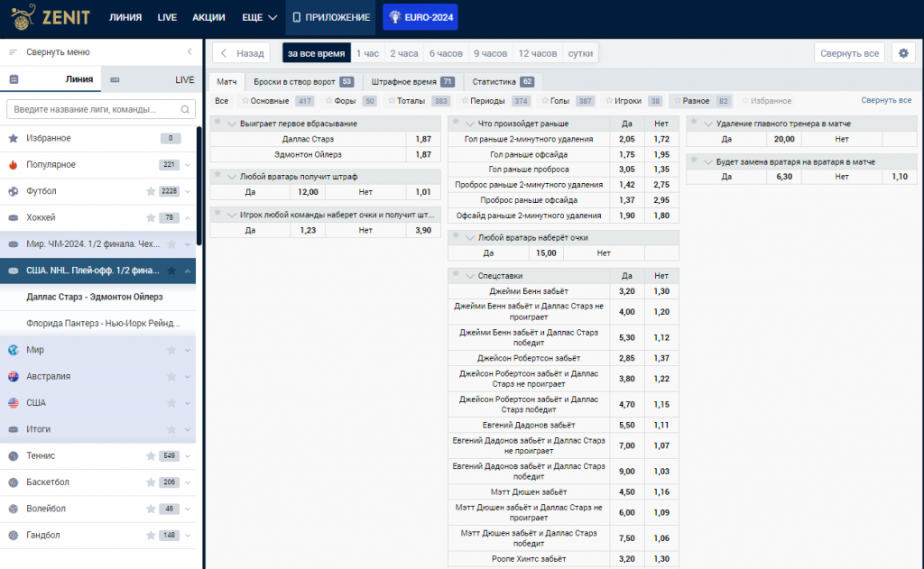Toggle favorite star for Футбол
This screenshot has width=924, height=569.
coord(151,191)
